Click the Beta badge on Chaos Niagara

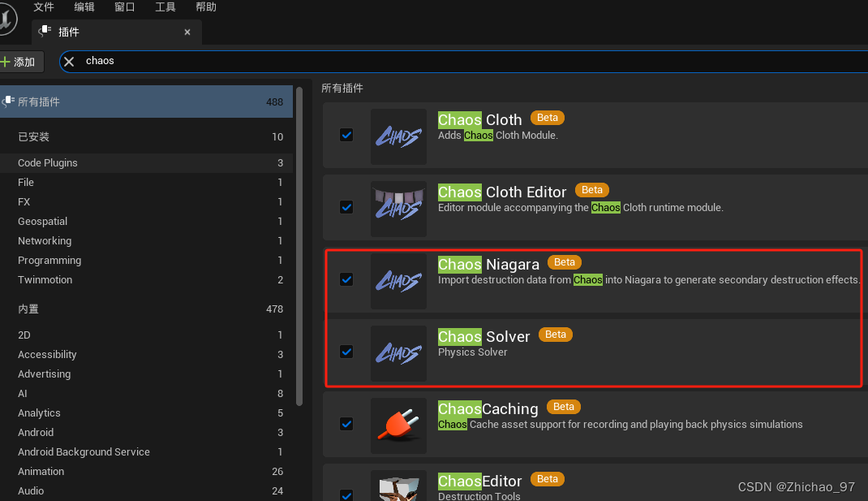[564, 262]
